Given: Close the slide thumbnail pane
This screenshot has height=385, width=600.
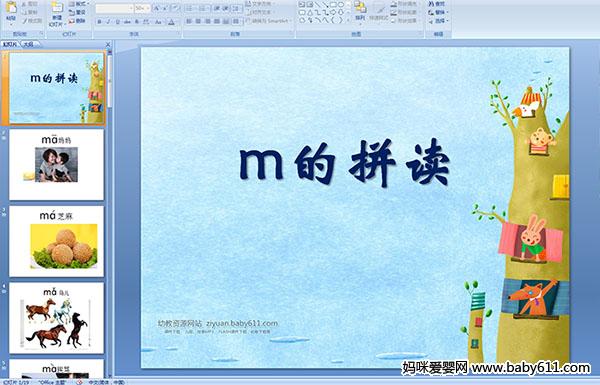Looking at the screenshot, I should tap(108, 44).
